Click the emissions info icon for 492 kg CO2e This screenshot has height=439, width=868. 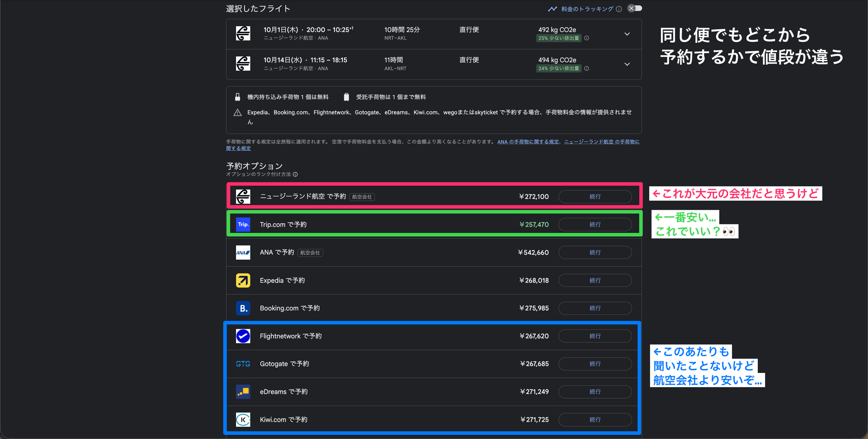click(x=587, y=38)
